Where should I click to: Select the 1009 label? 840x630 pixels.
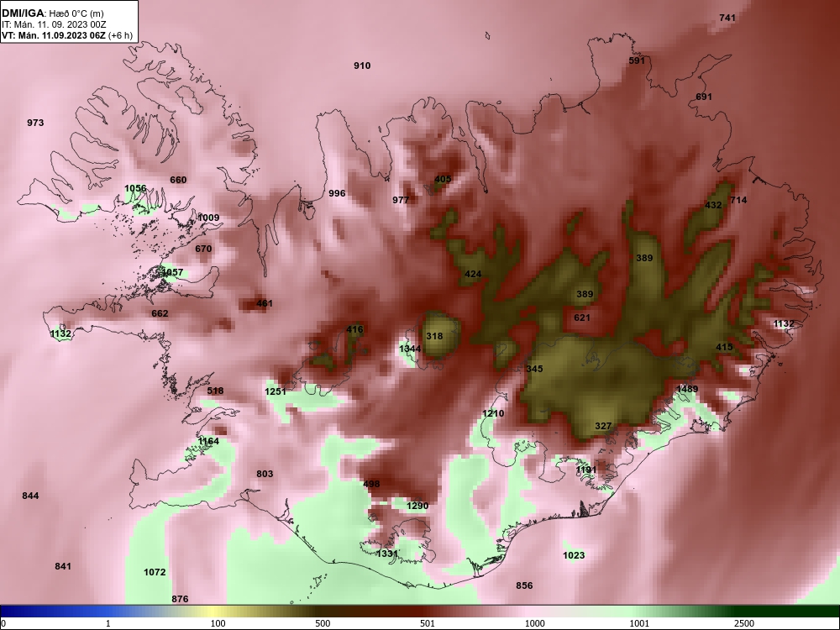pos(208,218)
